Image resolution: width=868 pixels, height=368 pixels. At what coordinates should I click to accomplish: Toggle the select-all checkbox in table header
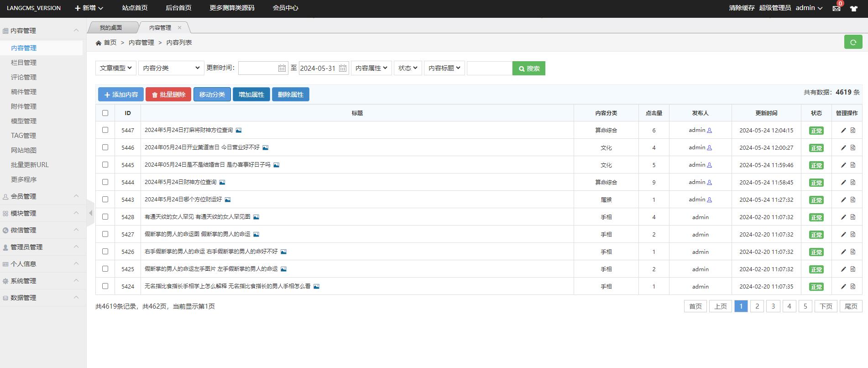[x=105, y=113]
